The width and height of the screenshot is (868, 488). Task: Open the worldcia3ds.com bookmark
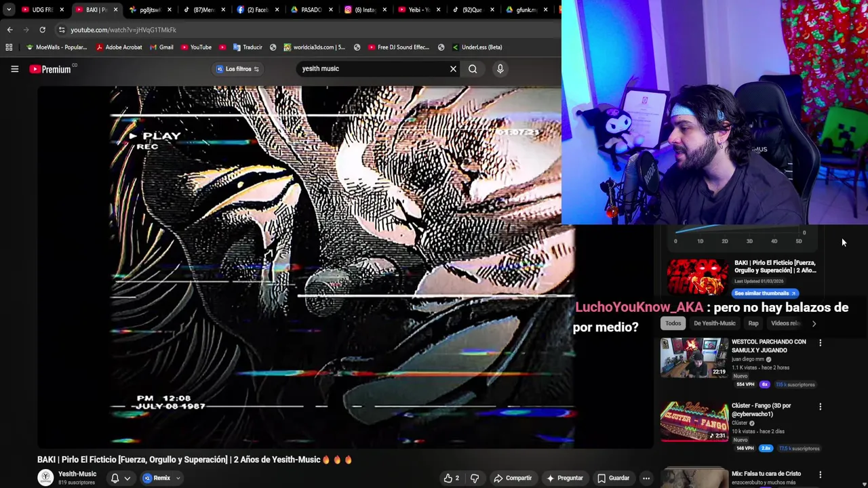coord(315,47)
